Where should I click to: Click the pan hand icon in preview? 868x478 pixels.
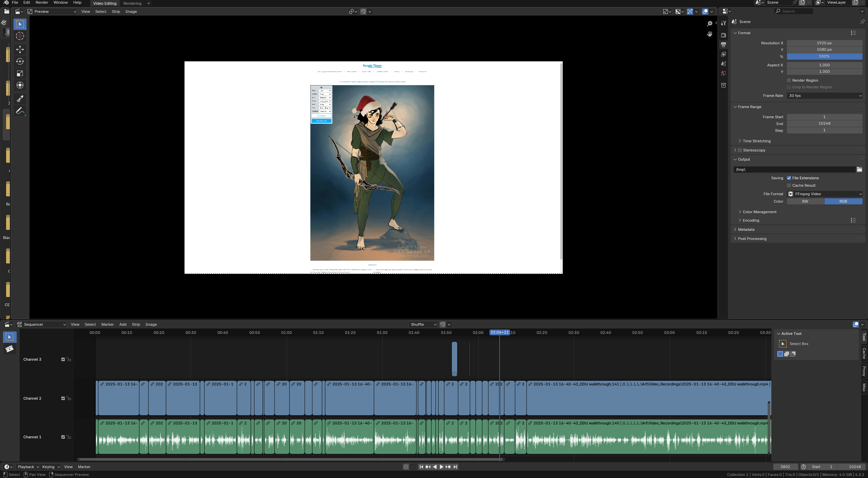click(710, 34)
